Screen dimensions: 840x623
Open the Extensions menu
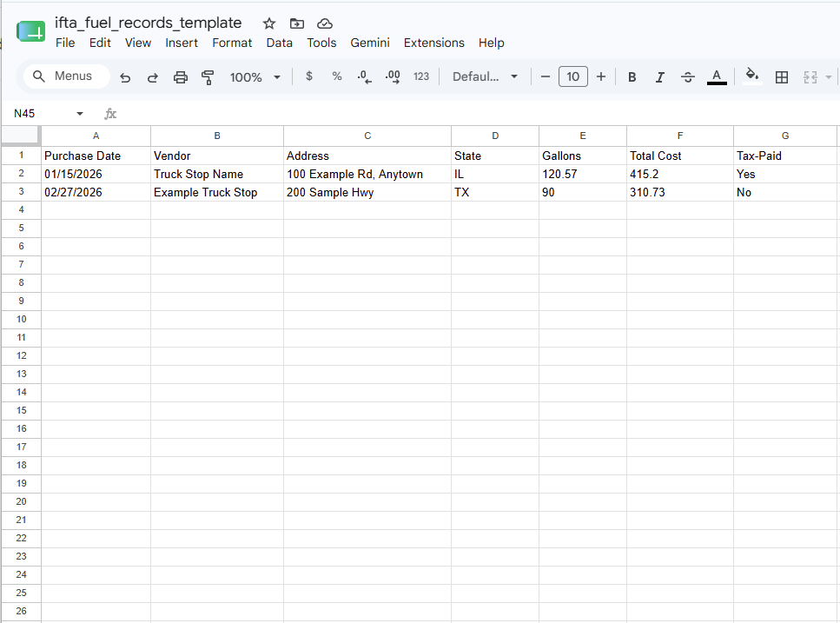click(x=434, y=43)
